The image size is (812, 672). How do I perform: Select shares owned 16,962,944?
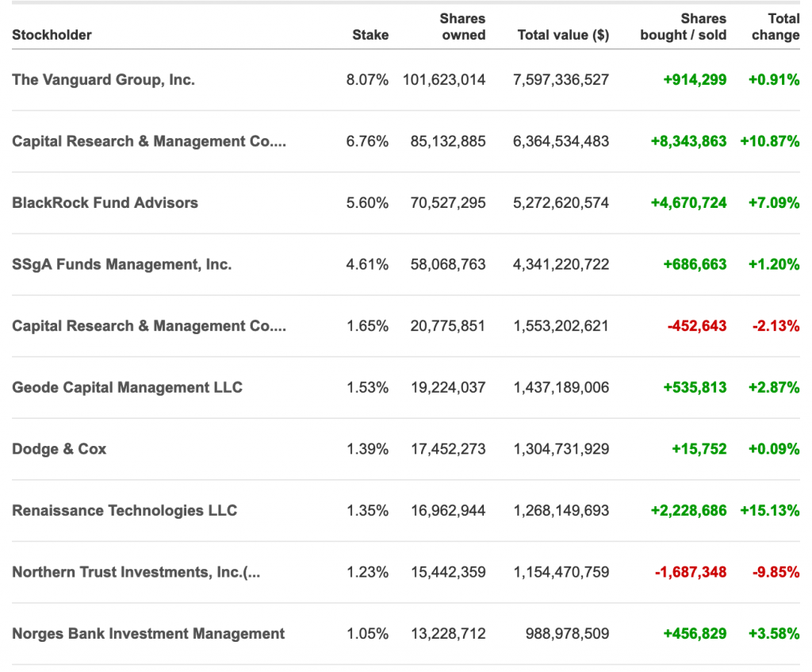448,510
